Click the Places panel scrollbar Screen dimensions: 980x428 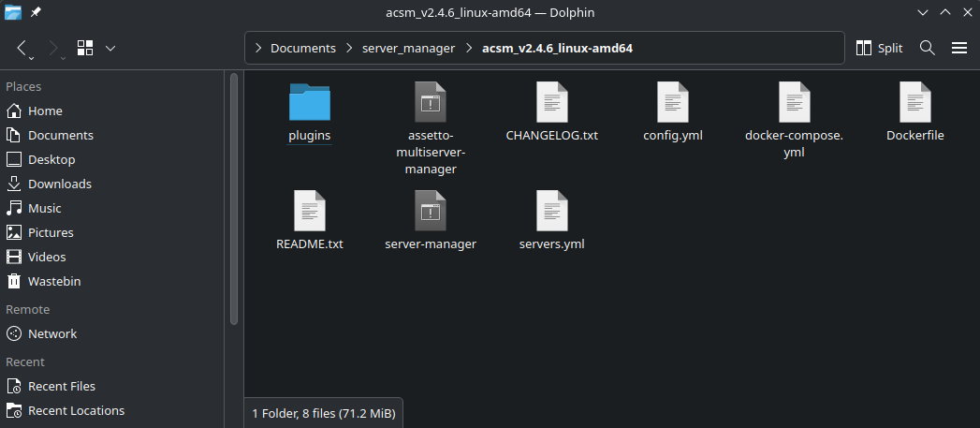234,199
